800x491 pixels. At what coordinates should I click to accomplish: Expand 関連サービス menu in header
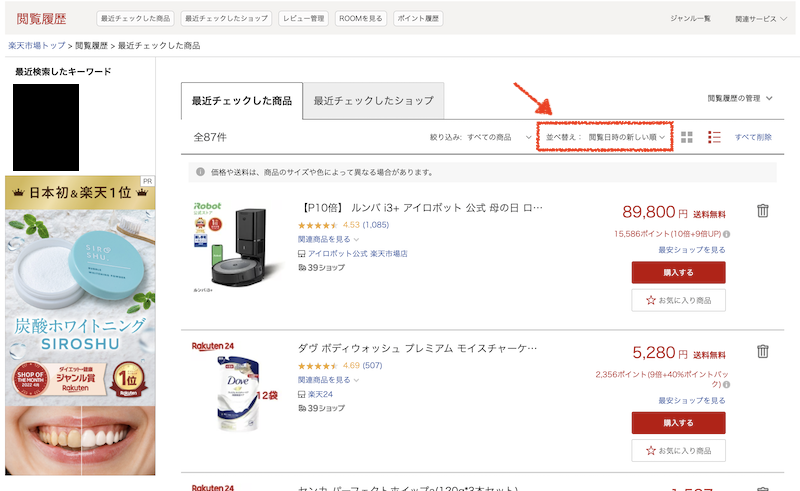pyautogui.click(x=760, y=19)
